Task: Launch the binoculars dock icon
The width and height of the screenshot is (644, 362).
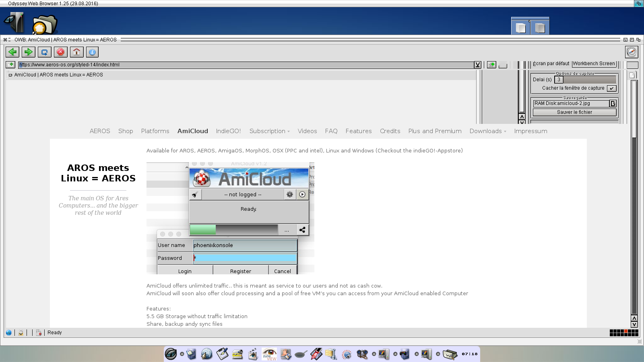Action: [362, 354]
